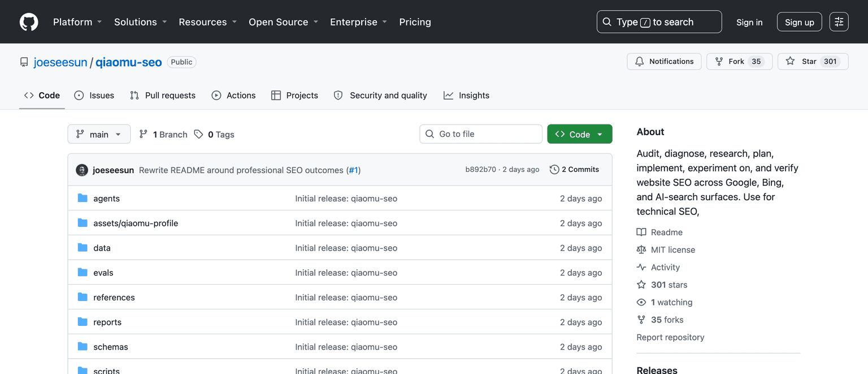Expand the Open Source menu

tap(284, 22)
